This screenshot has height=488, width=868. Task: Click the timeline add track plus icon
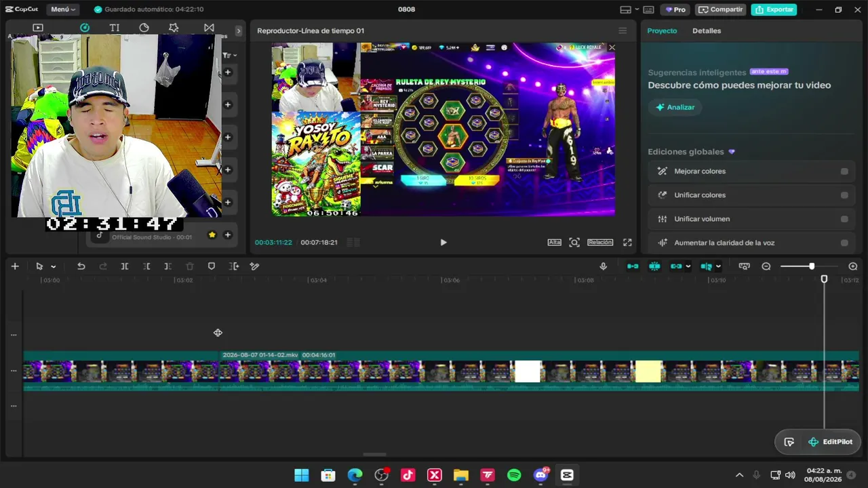pos(15,266)
